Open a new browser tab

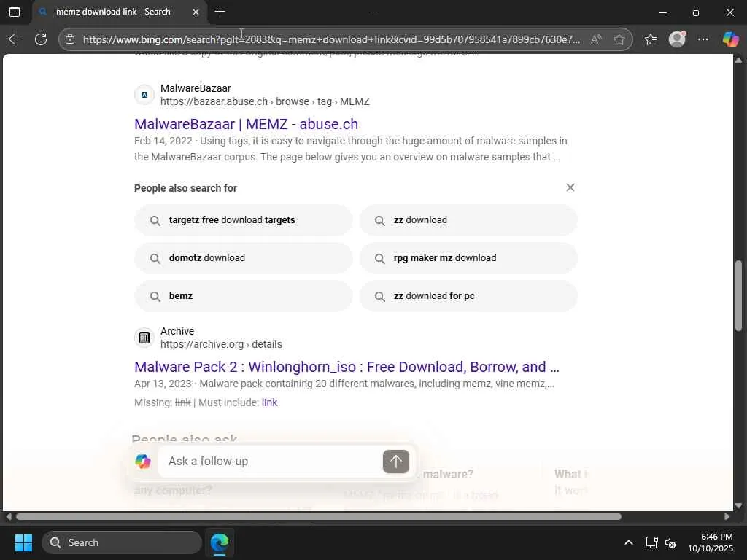point(220,12)
